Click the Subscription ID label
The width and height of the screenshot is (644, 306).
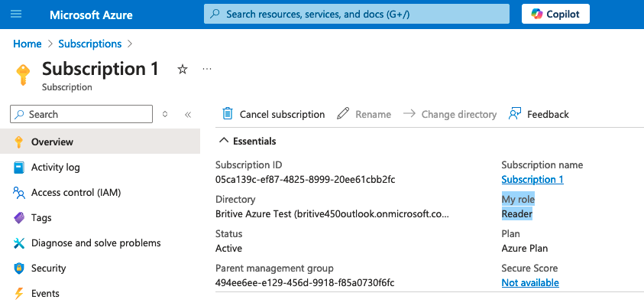(248, 165)
